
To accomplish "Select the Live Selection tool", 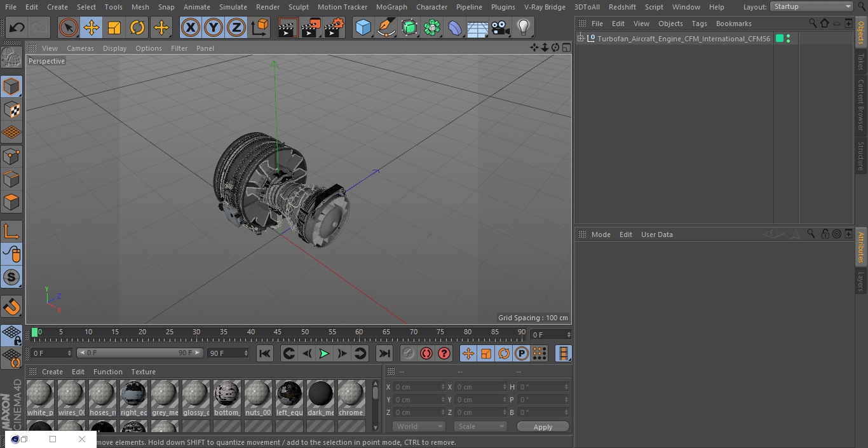I will (x=69, y=27).
